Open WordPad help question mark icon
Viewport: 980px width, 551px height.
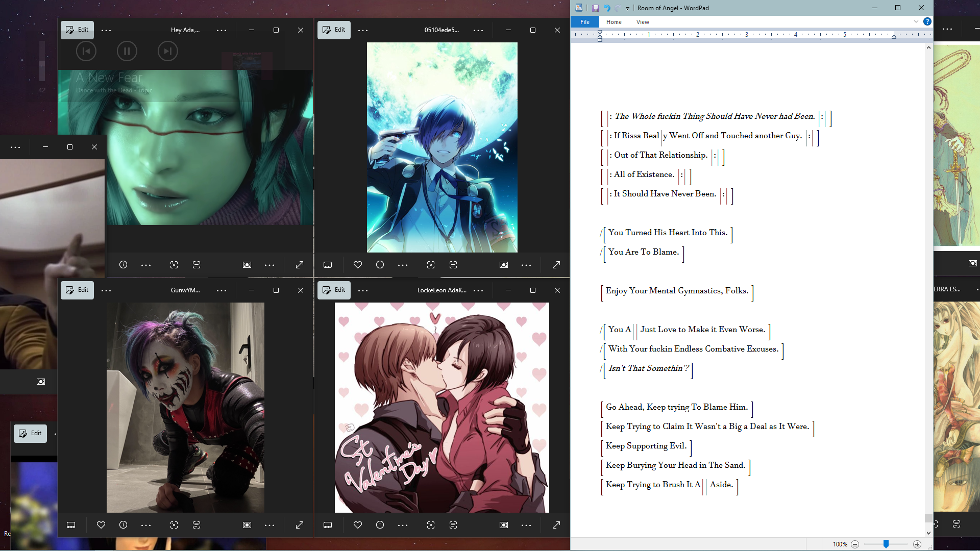[927, 21]
